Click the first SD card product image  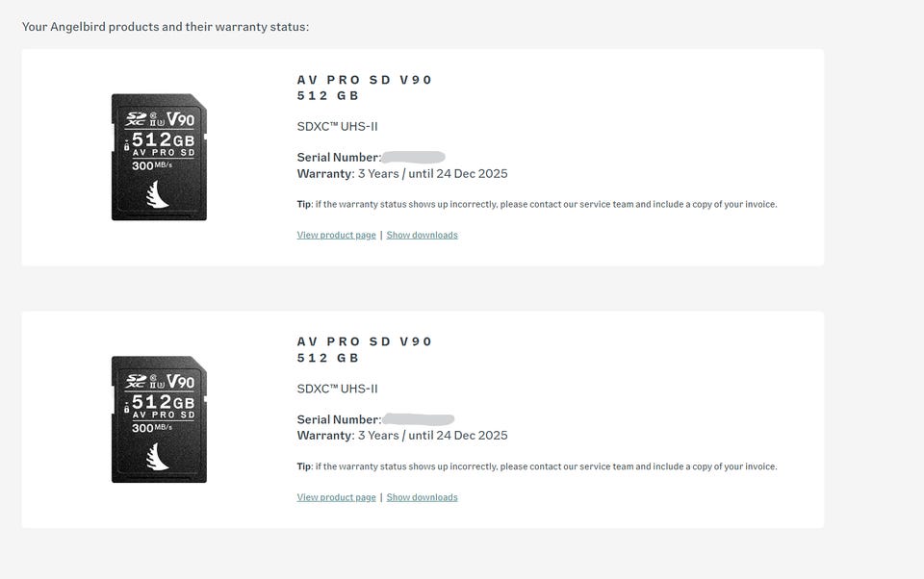coord(159,157)
